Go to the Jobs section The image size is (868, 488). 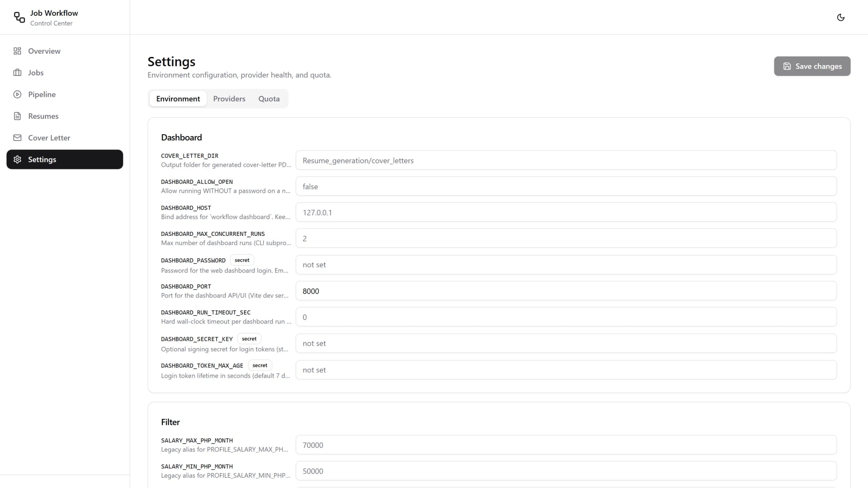coord(65,73)
